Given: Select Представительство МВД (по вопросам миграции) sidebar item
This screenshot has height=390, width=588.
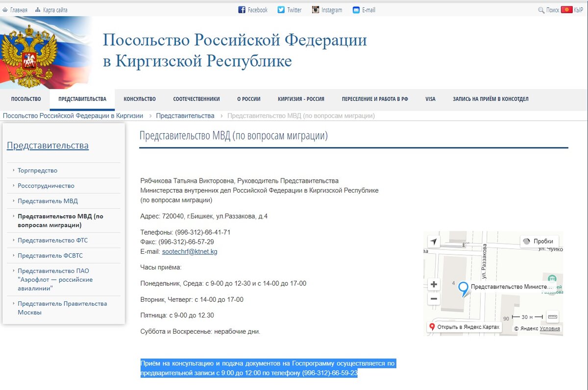Looking at the screenshot, I should pos(60,220).
